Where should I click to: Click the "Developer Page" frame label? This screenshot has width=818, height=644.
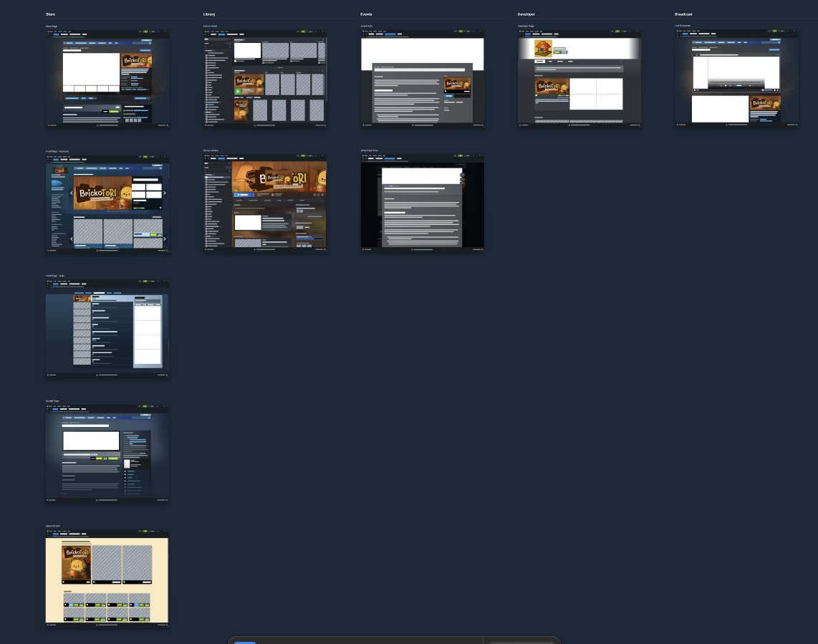[x=526, y=26]
